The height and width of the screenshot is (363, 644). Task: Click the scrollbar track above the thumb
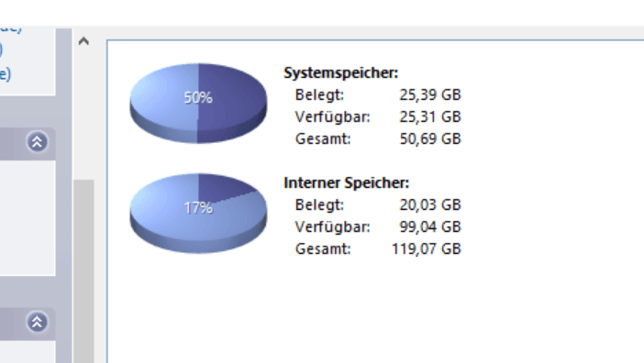(x=83, y=115)
